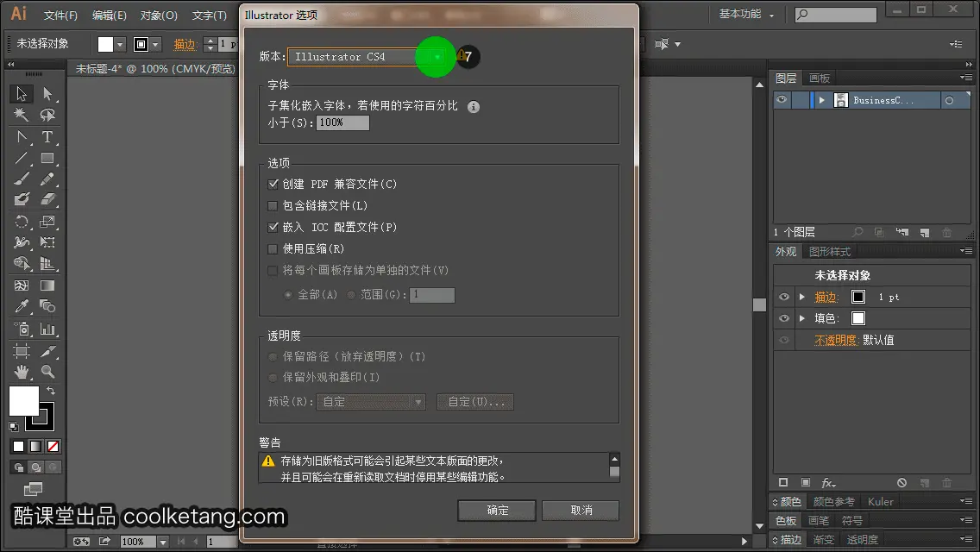Select the Direct Selection tool
The image size is (980, 552).
click(x=47, y=94)
